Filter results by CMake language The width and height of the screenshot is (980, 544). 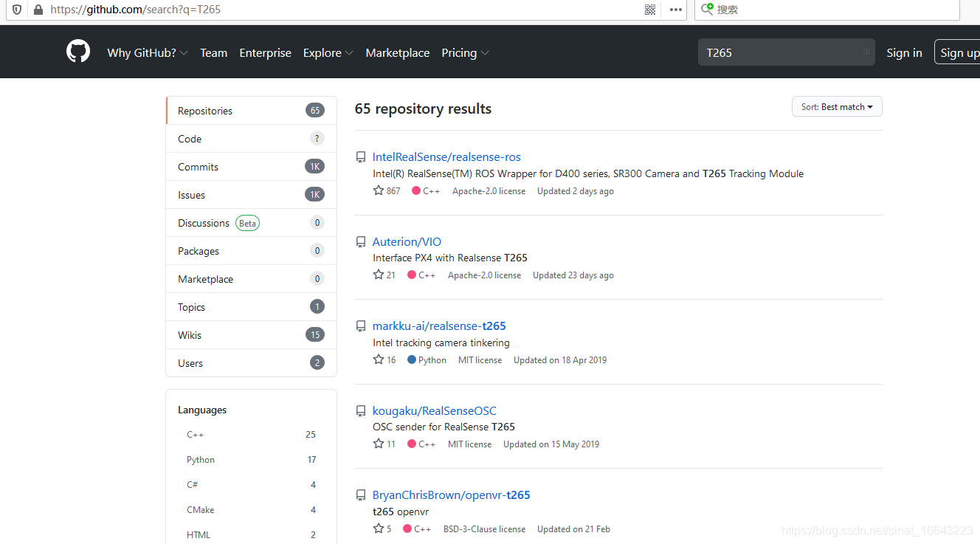251,510
